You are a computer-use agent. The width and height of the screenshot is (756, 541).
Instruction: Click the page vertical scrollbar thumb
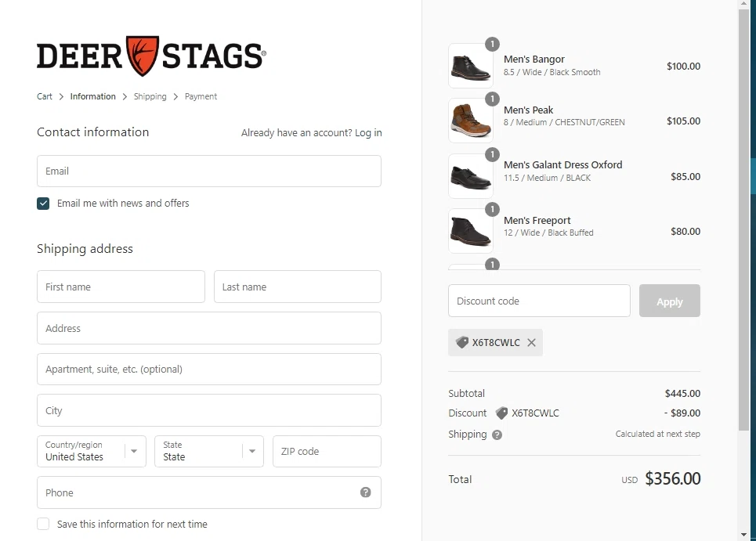(x=743, y=219)
